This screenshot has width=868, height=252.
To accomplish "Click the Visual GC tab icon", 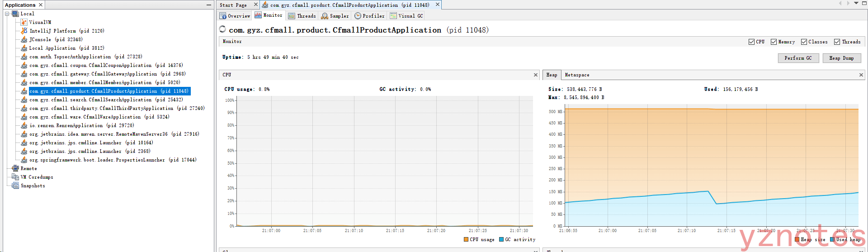I will click(x=393, y=16).
